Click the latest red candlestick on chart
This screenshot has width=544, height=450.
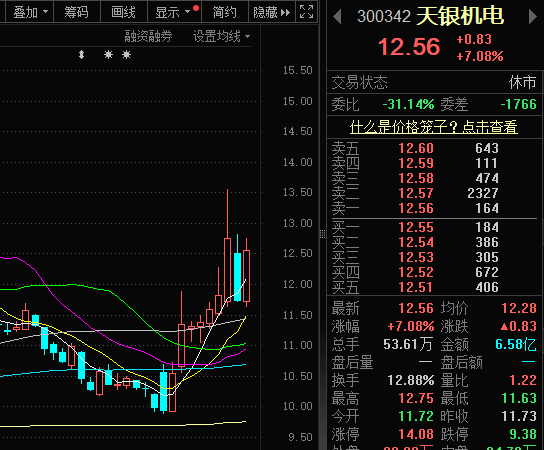pyautogui.click(x=247, y=275)
